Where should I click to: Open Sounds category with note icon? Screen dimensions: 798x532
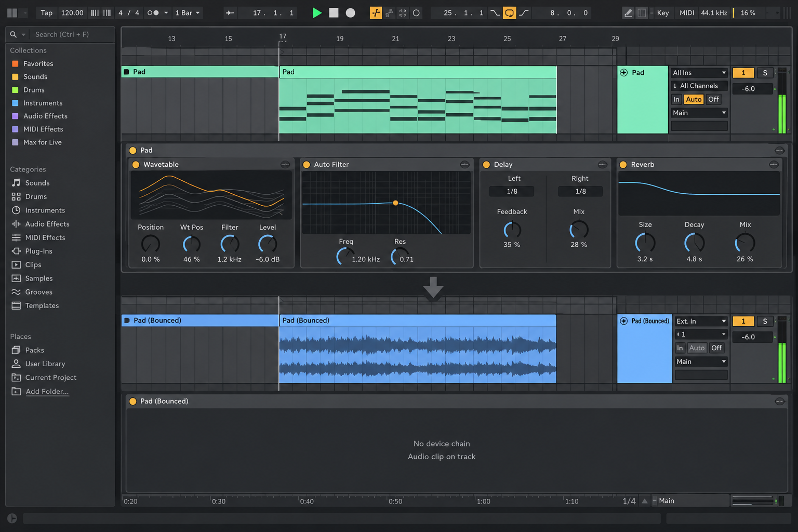point(16,183)
